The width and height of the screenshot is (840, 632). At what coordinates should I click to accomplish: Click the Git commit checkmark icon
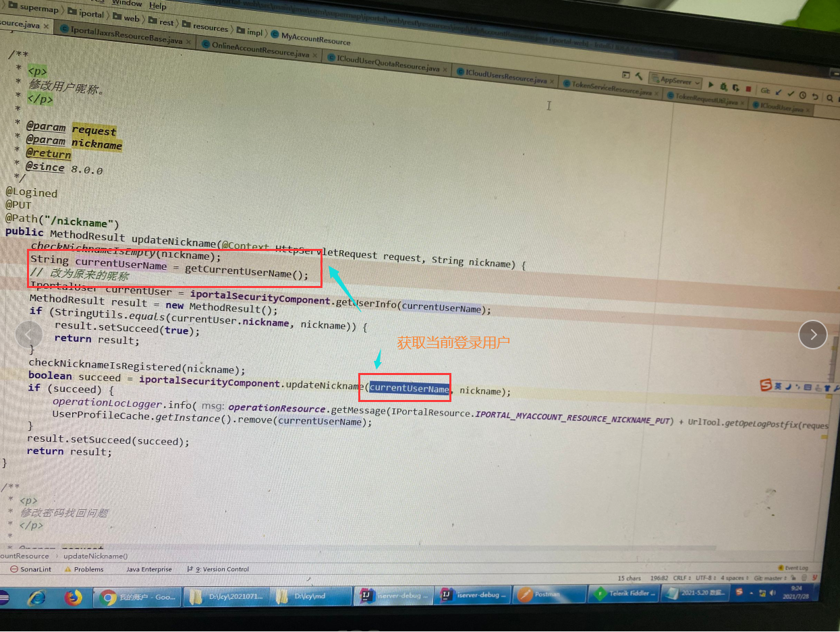pos(792,94)
